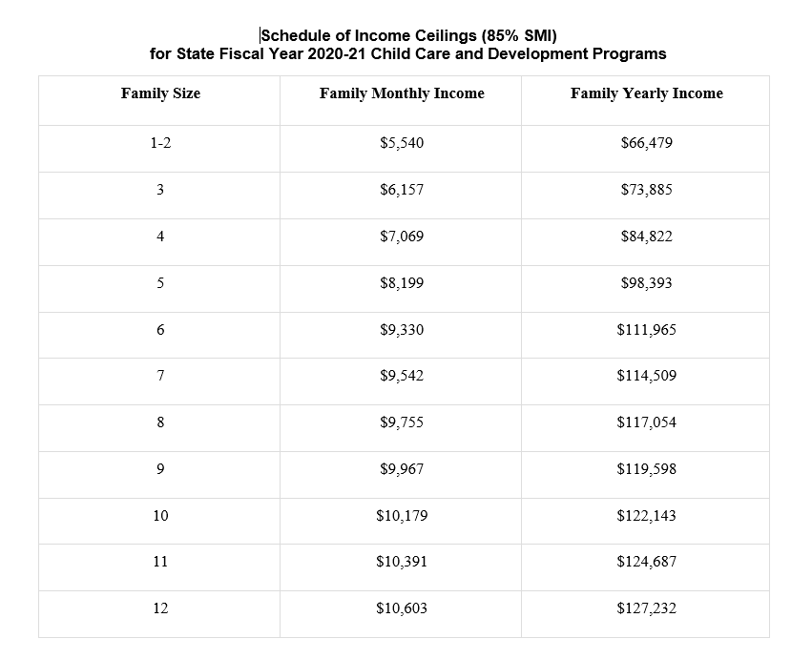Click the $6,157 monthly income value

[402, 190]
